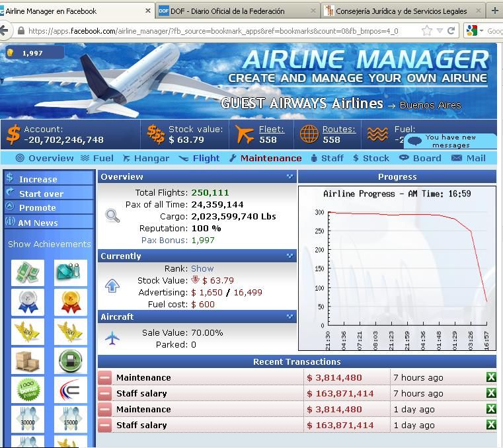Click the blue up-arrow icon in Currently panel
Image resolution: width=503 pixels, height=448 pixels.
(112, 285)
